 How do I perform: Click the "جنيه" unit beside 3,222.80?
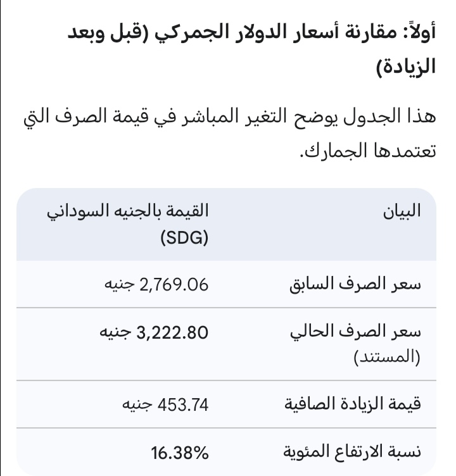[x=116, y=331]
